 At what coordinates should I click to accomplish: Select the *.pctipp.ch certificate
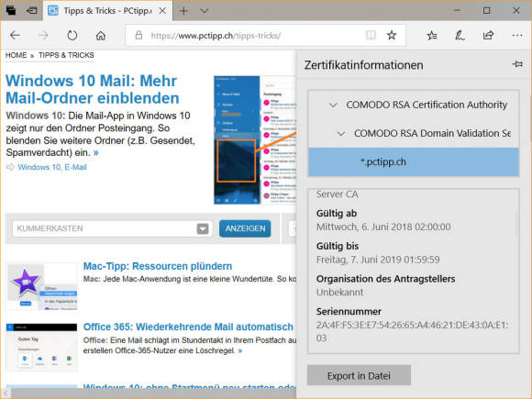414,161
